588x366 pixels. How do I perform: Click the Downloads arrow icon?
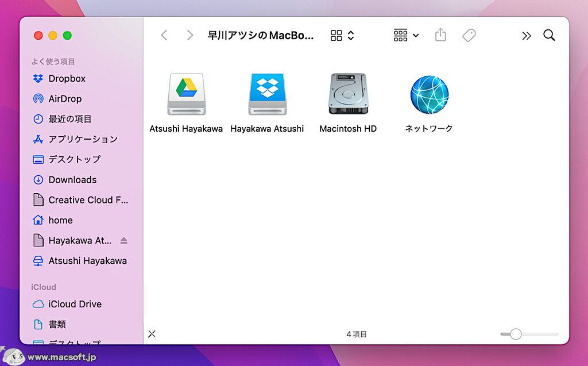tap(38, 180)
